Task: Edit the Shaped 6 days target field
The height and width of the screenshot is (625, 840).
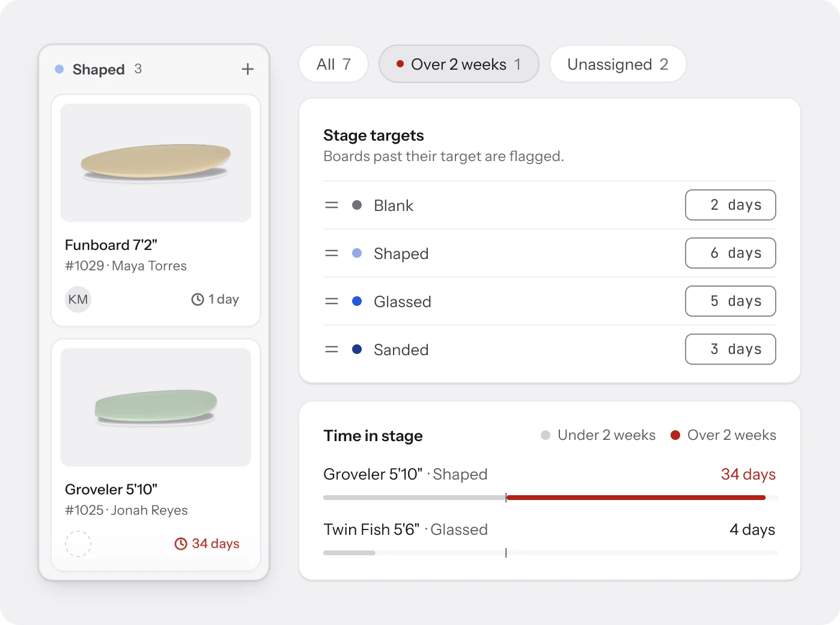Action: (731, 254)
